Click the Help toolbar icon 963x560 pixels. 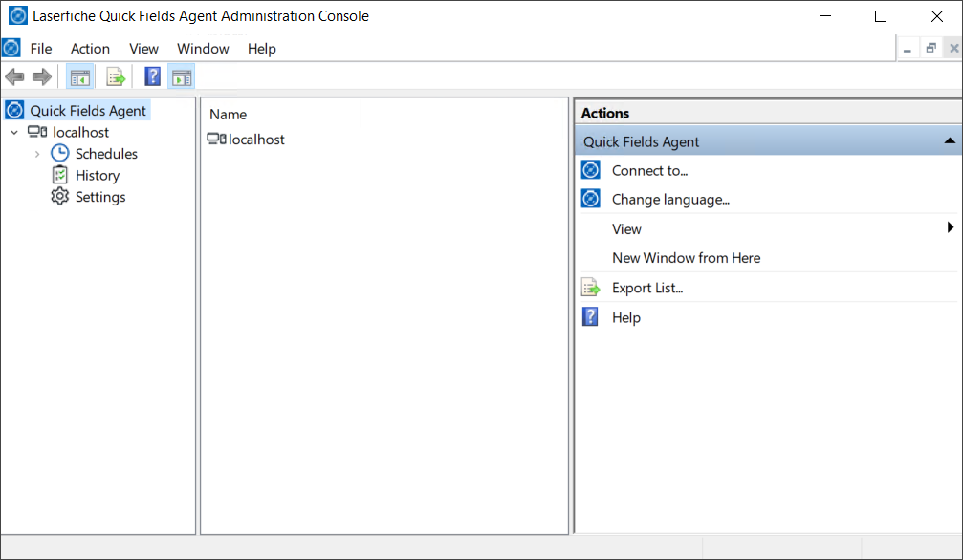[x=152, y=76]
